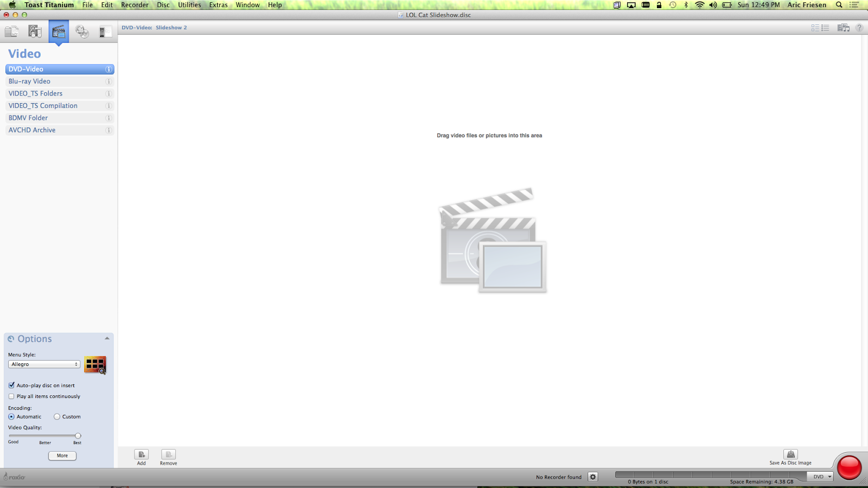Click the red Burn button
The height and width of the screenshot is (488, 868).
[849, 467]
